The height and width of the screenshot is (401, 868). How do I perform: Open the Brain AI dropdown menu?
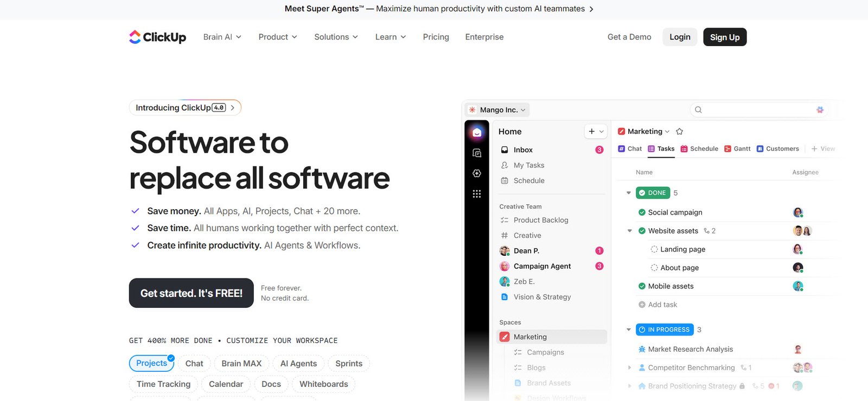point(222,37)
